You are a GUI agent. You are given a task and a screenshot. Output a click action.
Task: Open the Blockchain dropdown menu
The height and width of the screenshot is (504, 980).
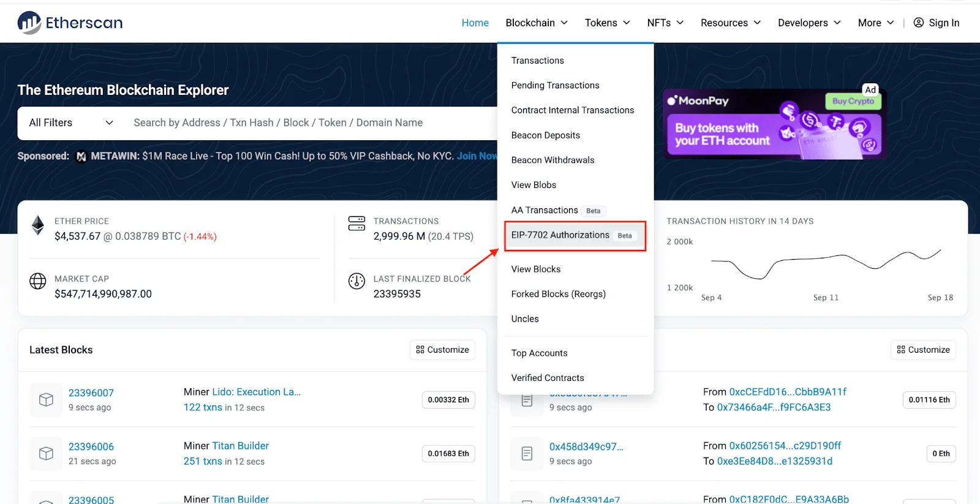click(537, 23)
